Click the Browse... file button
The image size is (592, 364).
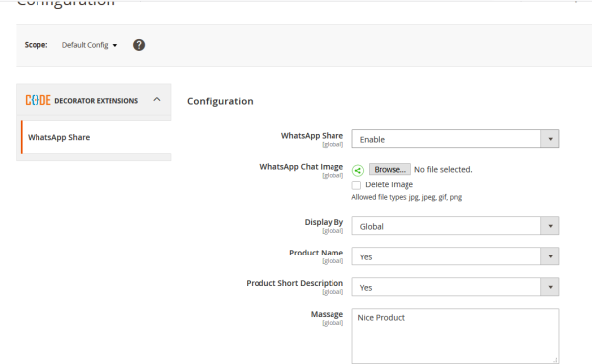tap(390, 169)
